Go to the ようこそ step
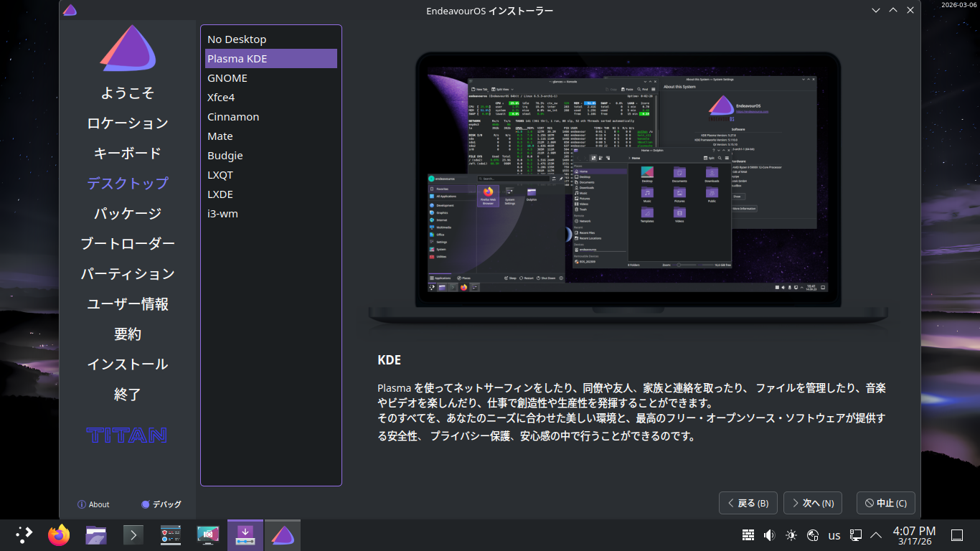Image resolution: width=980 pixels, height=551 pixels. [128, 93]
